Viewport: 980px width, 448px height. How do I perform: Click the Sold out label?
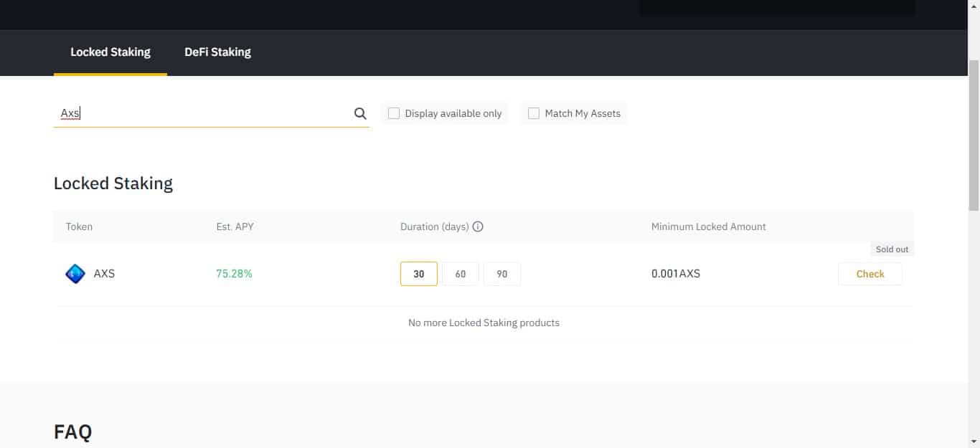coord(891,249)
